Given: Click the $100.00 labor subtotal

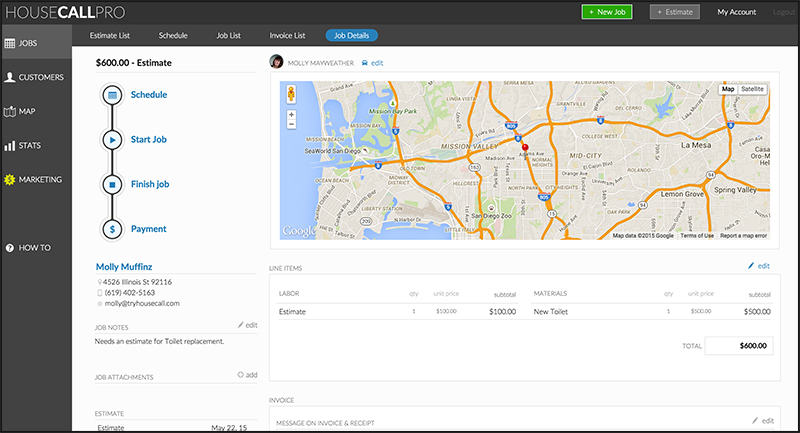Looking at the screenshot, I should pos(502,312).
